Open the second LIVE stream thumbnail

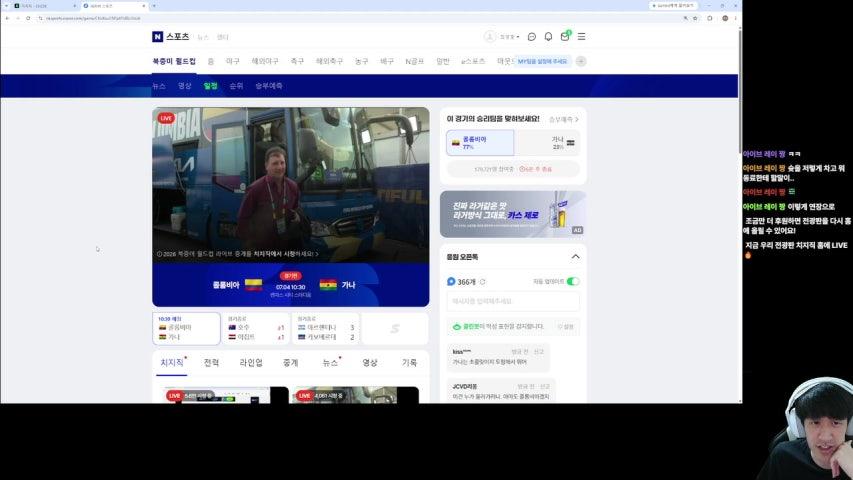point(356,395)
